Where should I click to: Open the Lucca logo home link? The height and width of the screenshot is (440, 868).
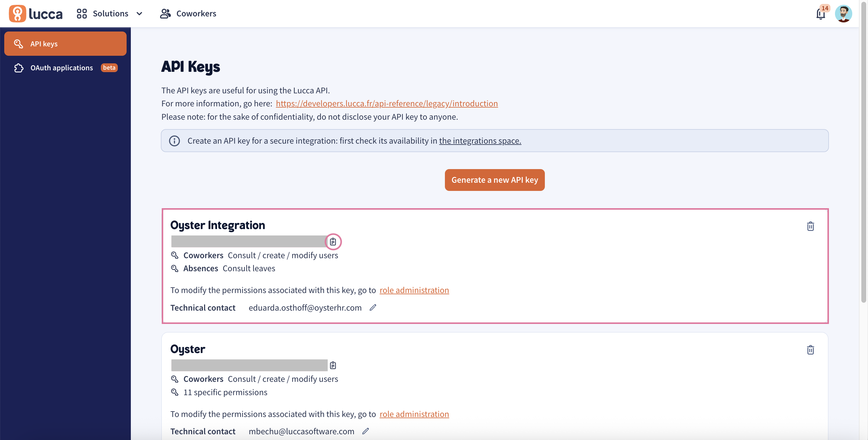(35, 14)
